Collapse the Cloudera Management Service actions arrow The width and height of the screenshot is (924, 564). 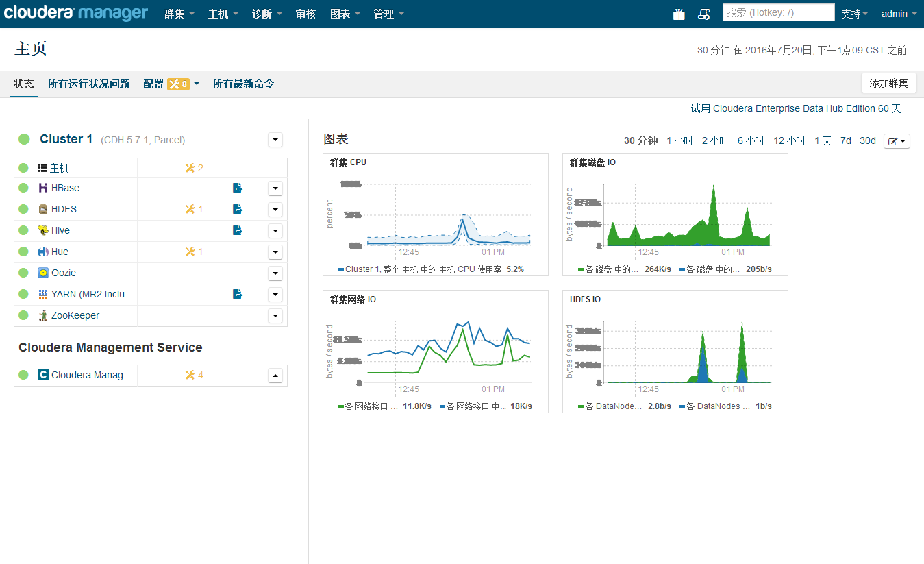[x=275, y=375]
